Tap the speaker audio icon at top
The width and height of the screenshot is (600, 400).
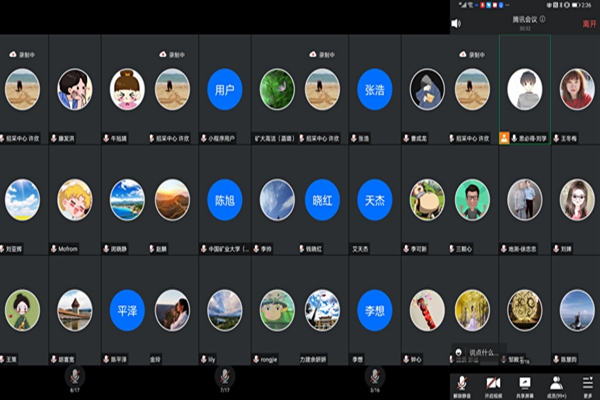tap(457, 23)
